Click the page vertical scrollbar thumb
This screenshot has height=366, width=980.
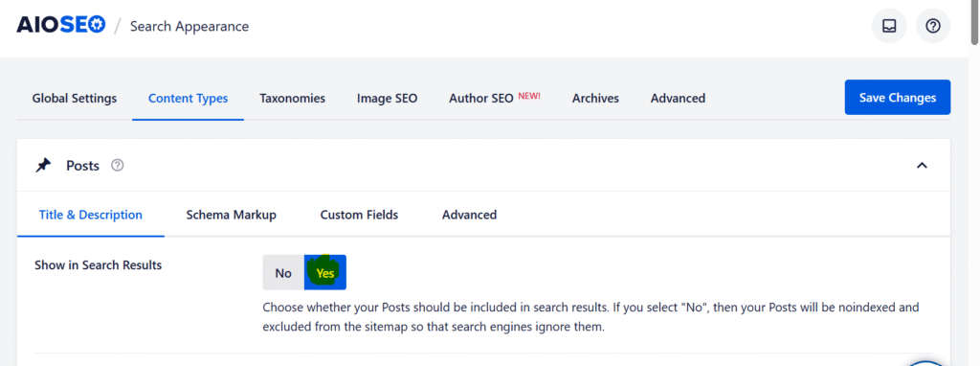[x=973, y=23]
